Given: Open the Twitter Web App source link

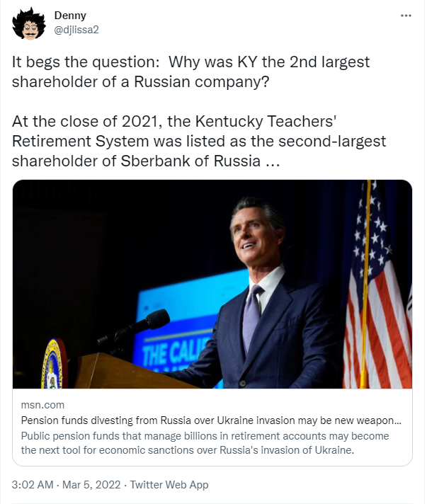Looking at the screenshot, I should (169, 485).
